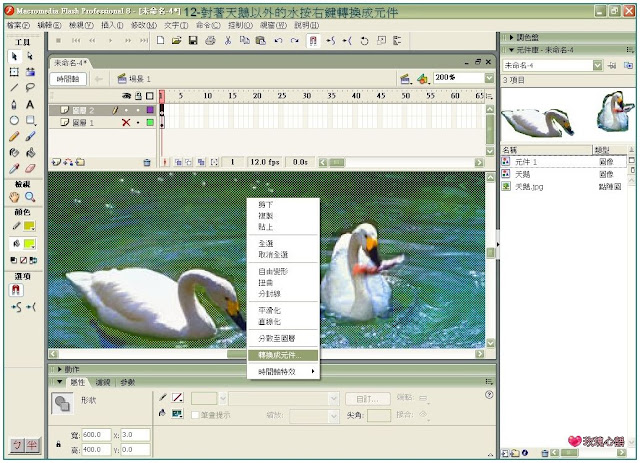Click the Custom stroke button
Image resolution: width=640 pixels, height=463 pixels.
tap(367, 398)
